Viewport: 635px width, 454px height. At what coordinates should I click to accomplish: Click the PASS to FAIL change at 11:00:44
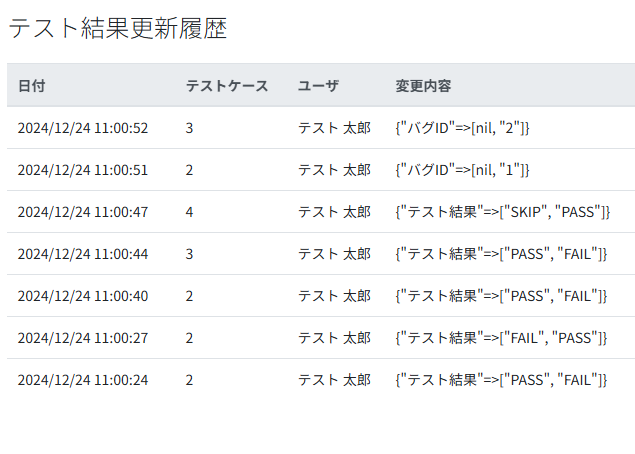tap(501, 254)
